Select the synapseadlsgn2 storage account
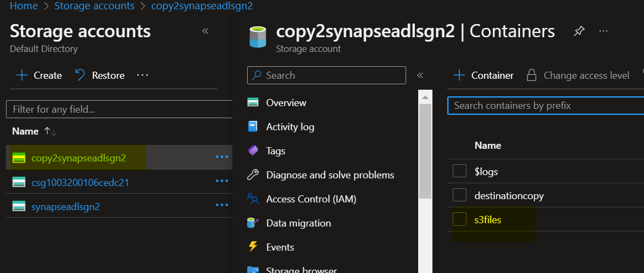 tap(66, 207)
